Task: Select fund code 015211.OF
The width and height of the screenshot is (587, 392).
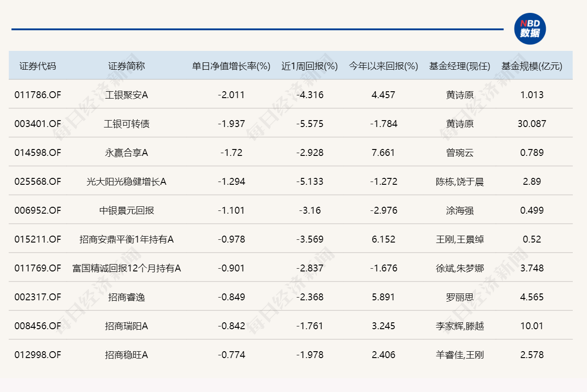Action: click(38, 239)
